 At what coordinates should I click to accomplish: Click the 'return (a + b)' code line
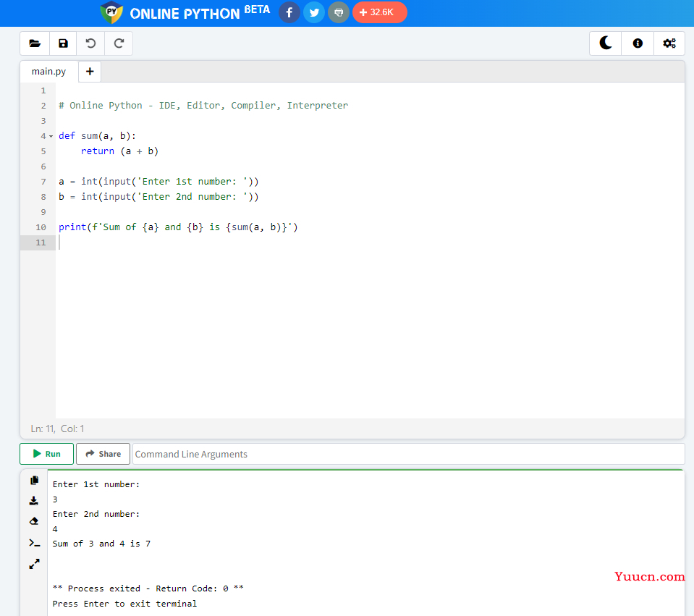point(119,151)
